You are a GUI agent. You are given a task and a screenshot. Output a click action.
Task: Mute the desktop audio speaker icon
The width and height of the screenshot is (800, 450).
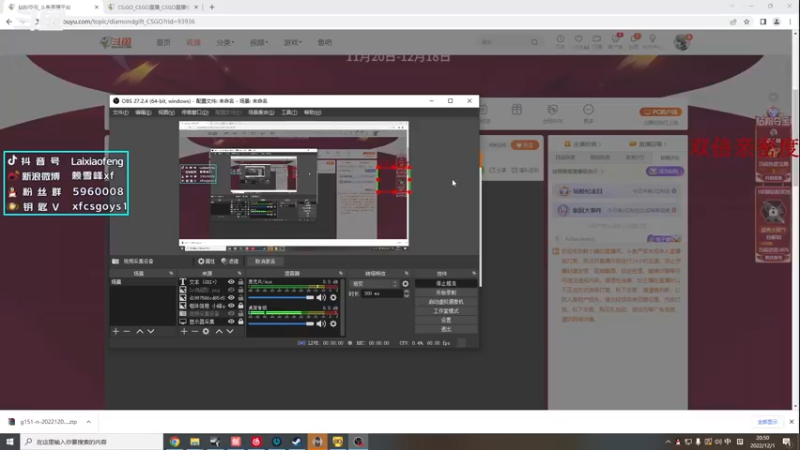pyautogui.click(x=321, y=323)
